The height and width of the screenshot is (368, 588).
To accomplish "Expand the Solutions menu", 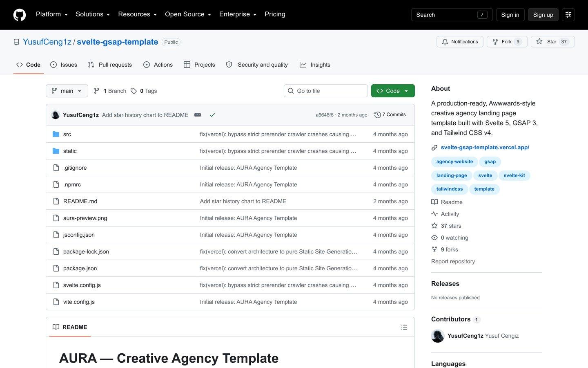I will [93, 14].
